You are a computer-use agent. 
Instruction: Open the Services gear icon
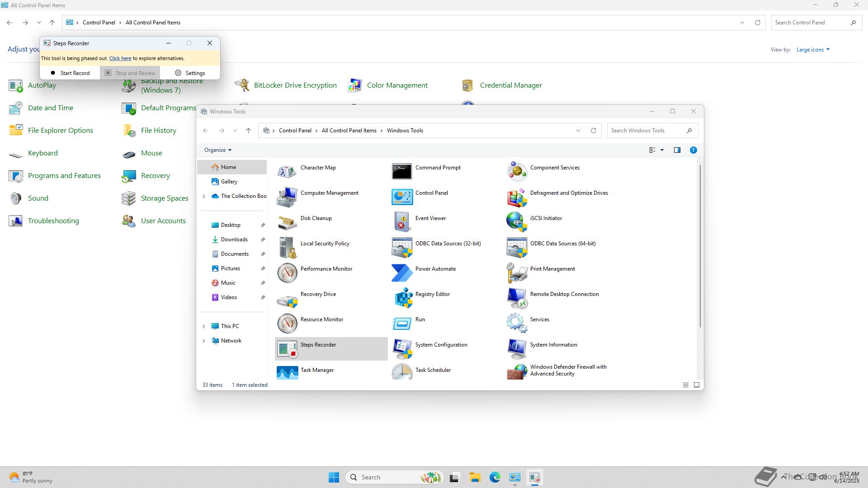point(517,324)
